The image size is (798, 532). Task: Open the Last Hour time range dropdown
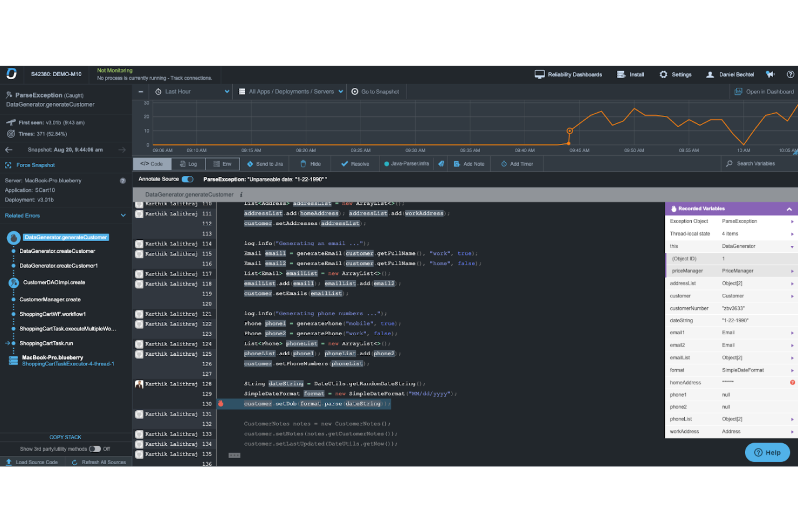click(191, 91)
